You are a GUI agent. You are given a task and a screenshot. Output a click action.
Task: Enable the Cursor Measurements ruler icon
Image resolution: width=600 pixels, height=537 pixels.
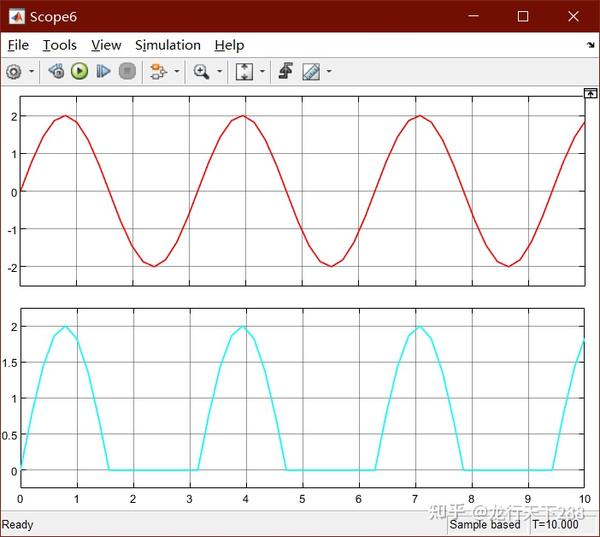click(x=311, y=72)
